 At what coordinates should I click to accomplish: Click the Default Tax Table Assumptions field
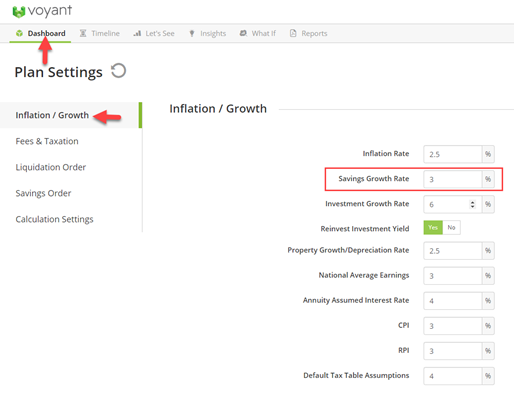453,376
